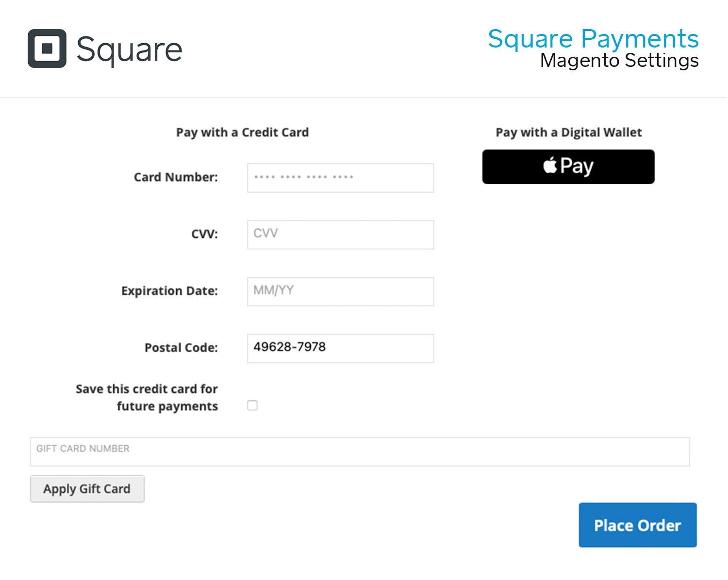Click the Apple logo inside the Pay button
Viewport: 728px width, 580px height.
tap(550, 166)
